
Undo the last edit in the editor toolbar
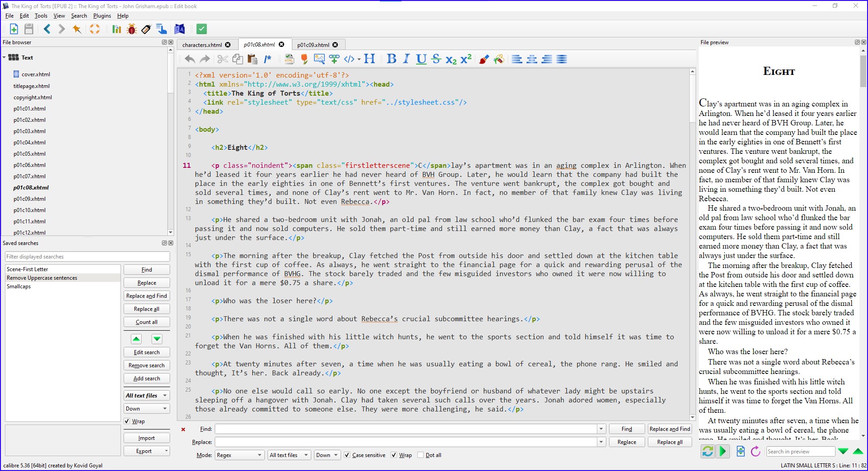[190, 59]
